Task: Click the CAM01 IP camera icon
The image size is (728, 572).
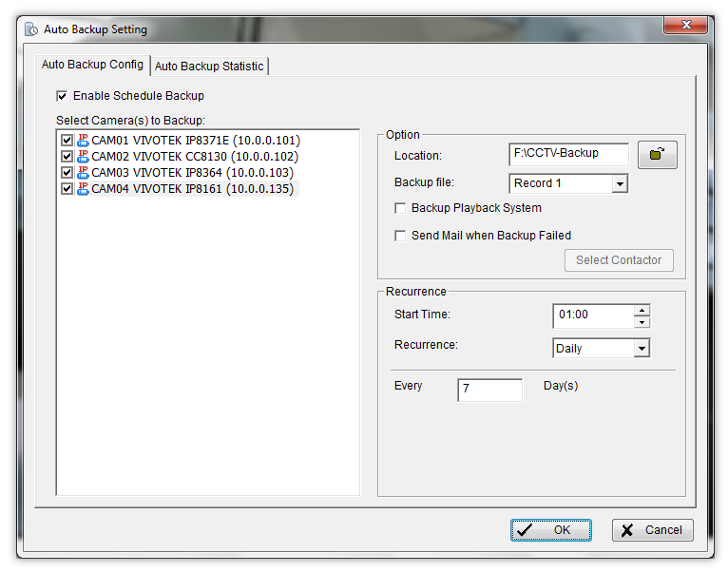Action: [83, 141]
